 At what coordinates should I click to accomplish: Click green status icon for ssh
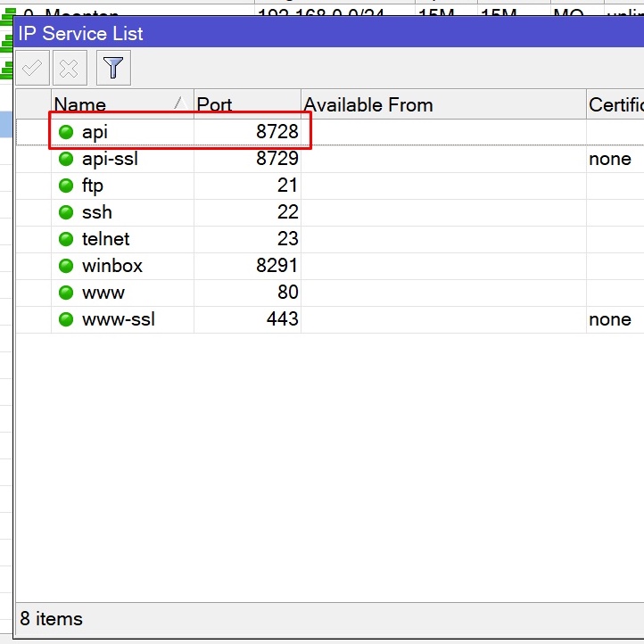[x=66, y=212]
